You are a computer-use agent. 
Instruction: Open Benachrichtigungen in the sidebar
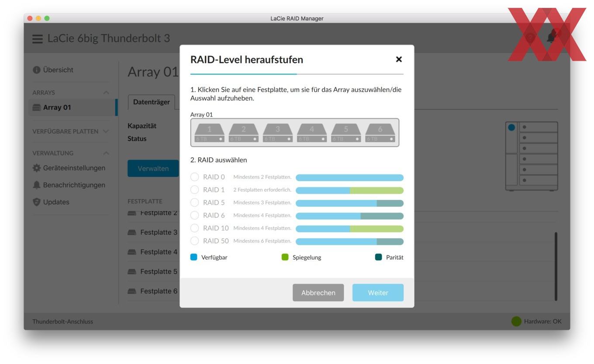pyautogui.click(x=69, y=185)
